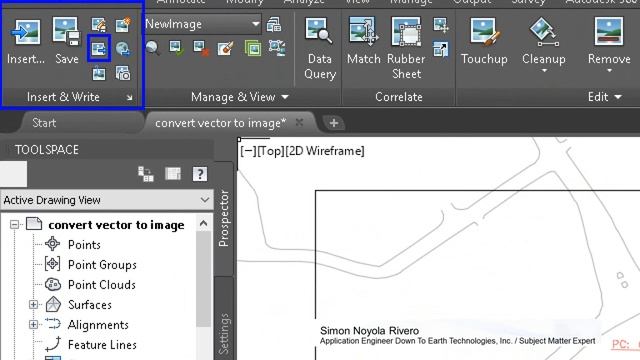Open a new drawing tab with plus
The height and width of the screenshot is (360, 640).
click(333, 123)
